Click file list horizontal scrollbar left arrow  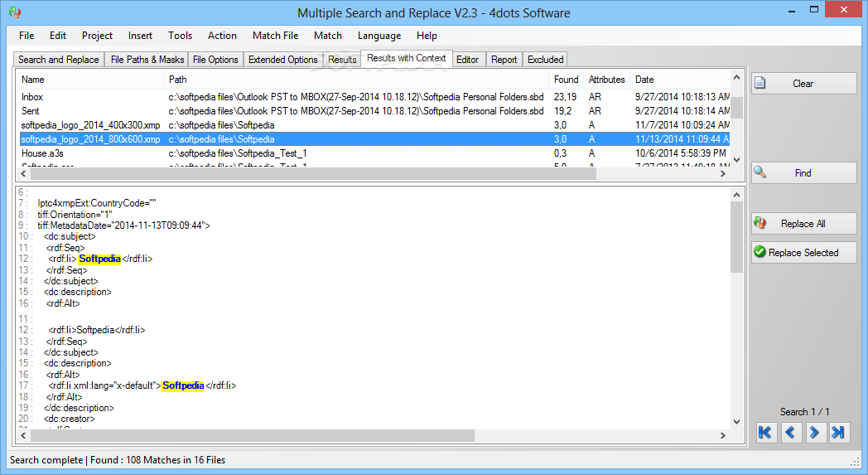23,173
